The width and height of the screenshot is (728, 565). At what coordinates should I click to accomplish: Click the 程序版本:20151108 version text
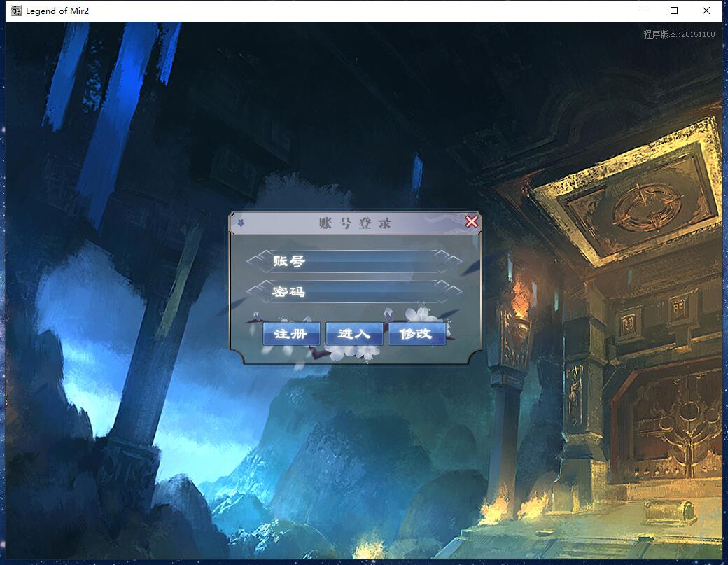pyautogui.click(x=679, y=34)
